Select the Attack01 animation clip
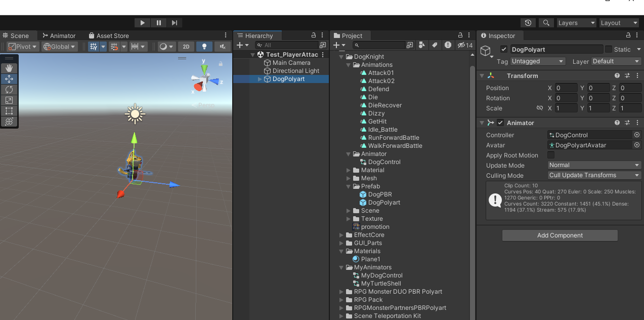This screenshot has width=644, height=320. [x=381, y=73]
